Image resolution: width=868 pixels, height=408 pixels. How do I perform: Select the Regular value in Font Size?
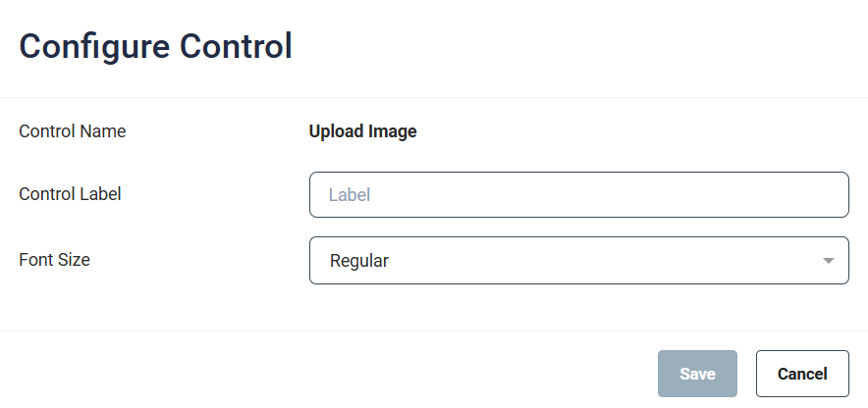(x=359, y=261)
